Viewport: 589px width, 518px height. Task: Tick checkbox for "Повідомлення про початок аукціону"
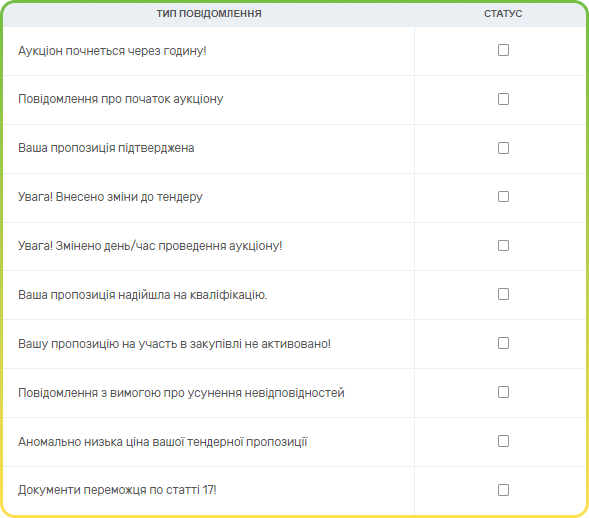tap(503, 99)
